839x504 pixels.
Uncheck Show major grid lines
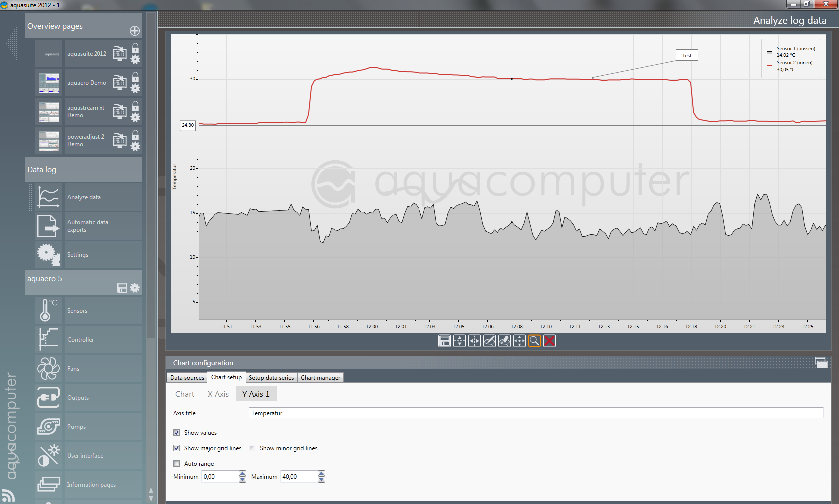[x=176, y=448]
